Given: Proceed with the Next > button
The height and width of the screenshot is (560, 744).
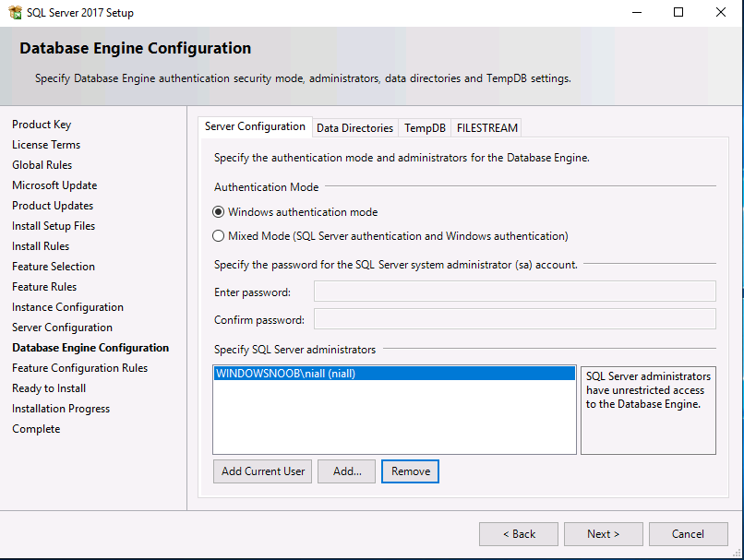Looking at the screenshot, I should pos(604,534).
